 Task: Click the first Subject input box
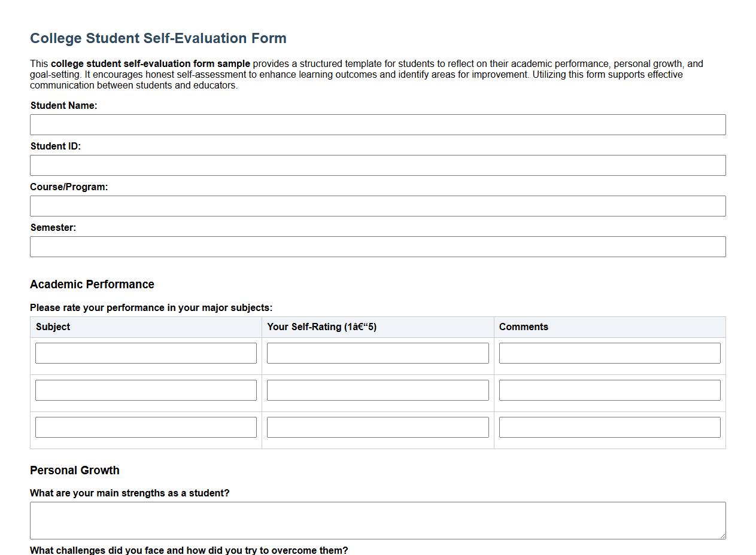pyautogui.click(x=146, y=353)
